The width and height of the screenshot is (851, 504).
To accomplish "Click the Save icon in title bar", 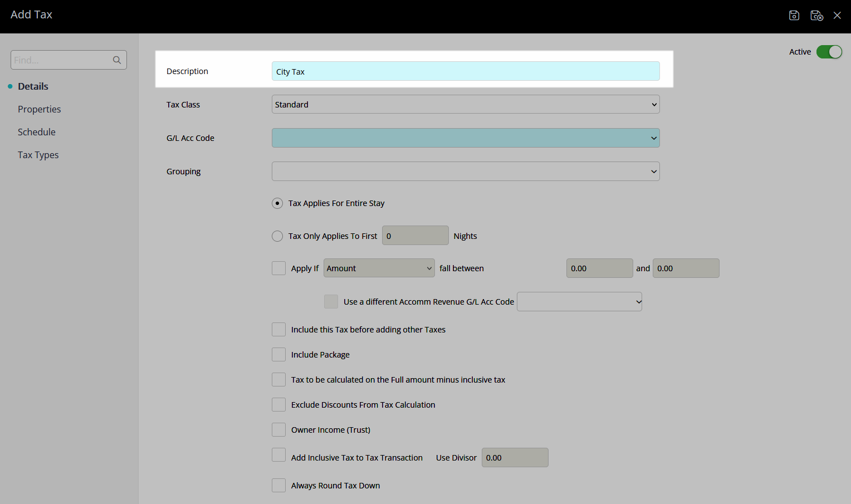I will (x=794, y=16).
